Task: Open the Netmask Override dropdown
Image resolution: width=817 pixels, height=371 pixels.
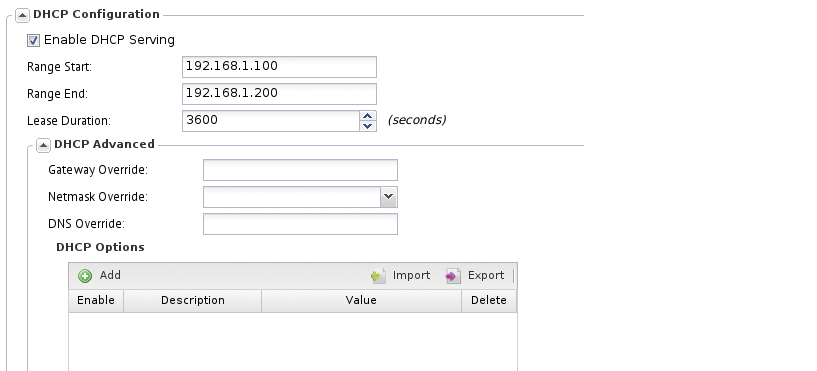Action: (x=388, y=197)
